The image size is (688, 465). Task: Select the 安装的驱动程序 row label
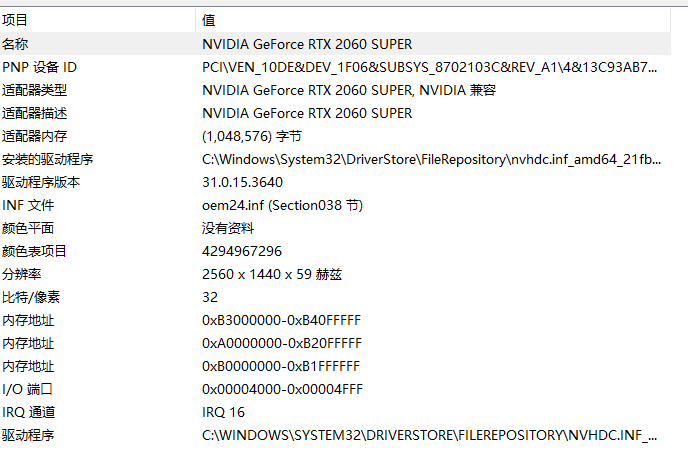[47, 159]
